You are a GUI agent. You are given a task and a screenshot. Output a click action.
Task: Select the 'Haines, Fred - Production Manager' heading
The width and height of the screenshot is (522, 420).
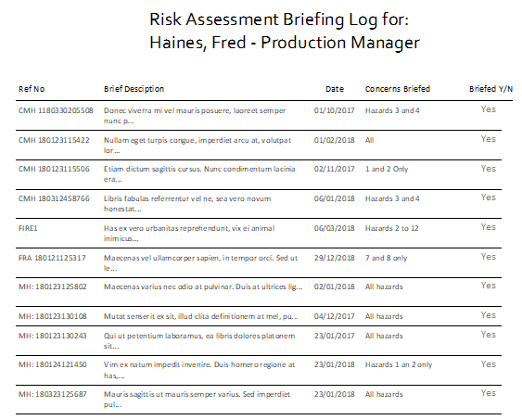click(x=285, y=43)
